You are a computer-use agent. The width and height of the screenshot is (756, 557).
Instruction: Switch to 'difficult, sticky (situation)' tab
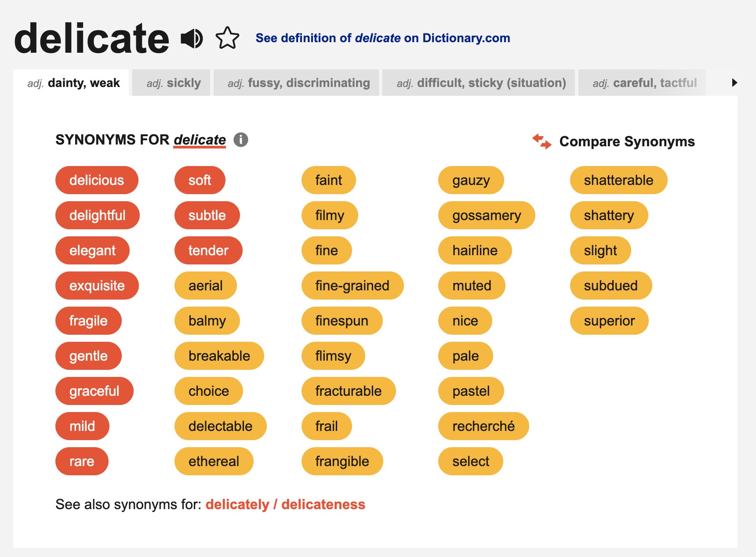point(479,83)
